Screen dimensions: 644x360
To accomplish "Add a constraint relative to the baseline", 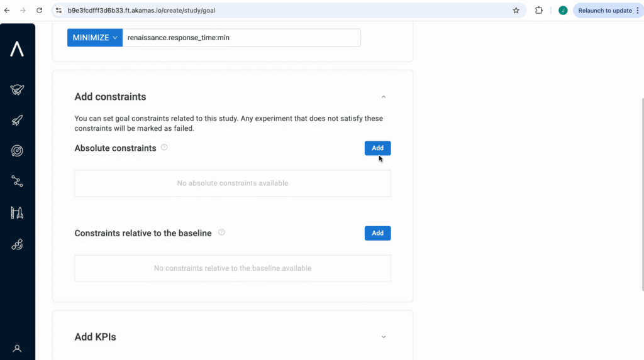I will [x=377, y=233].
